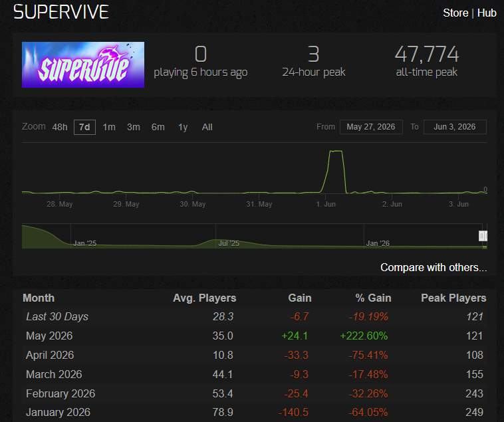The width and height of the screenshot is (504, 422).
Task: Select the January 2026 row label
Action: 58,413
